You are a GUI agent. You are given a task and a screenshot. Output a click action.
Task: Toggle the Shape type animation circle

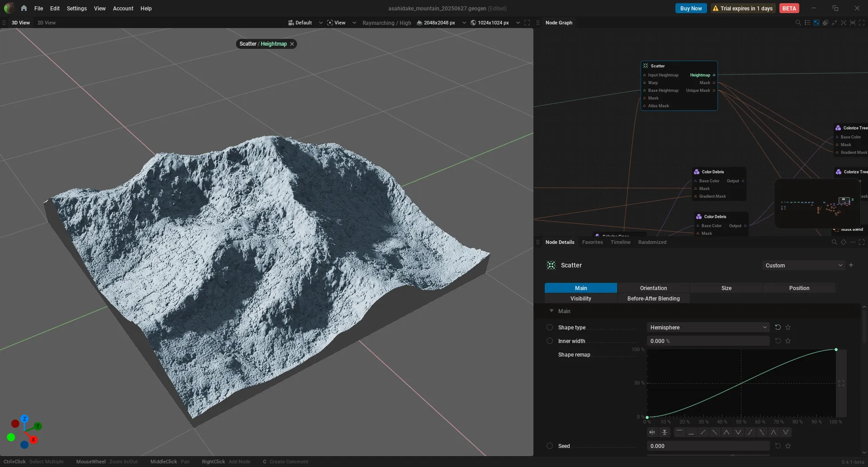[x=550, y=327]
